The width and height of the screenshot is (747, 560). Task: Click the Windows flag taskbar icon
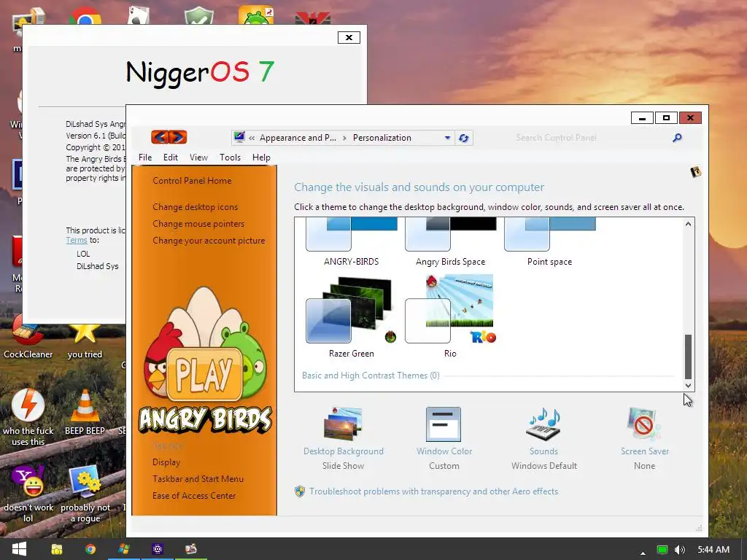click(124, 549)
